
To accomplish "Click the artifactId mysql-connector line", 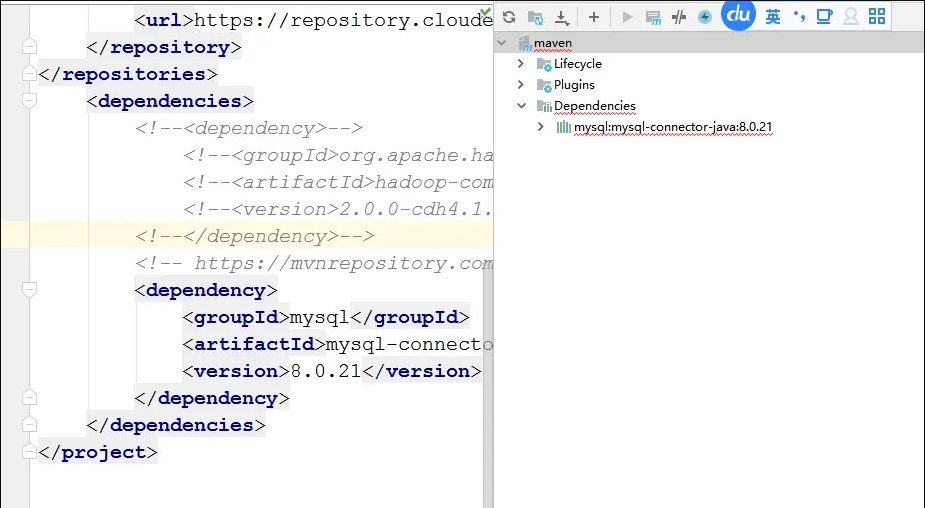I will click(337, 345).
